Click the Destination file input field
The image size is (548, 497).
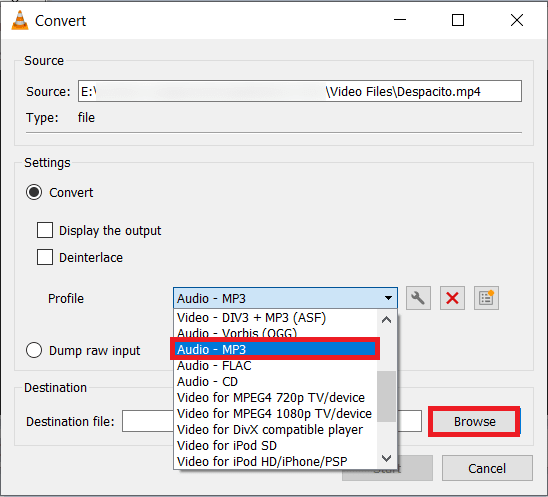point(272,421)
